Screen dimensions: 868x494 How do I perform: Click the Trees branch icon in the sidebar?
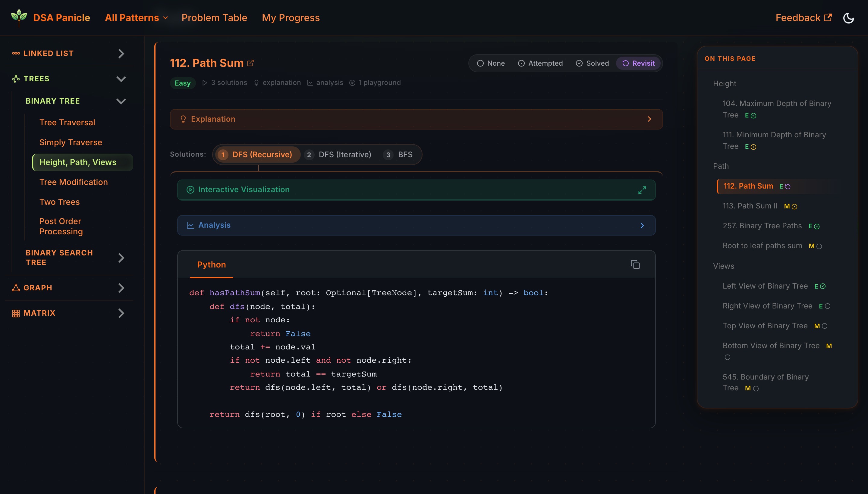15,78
